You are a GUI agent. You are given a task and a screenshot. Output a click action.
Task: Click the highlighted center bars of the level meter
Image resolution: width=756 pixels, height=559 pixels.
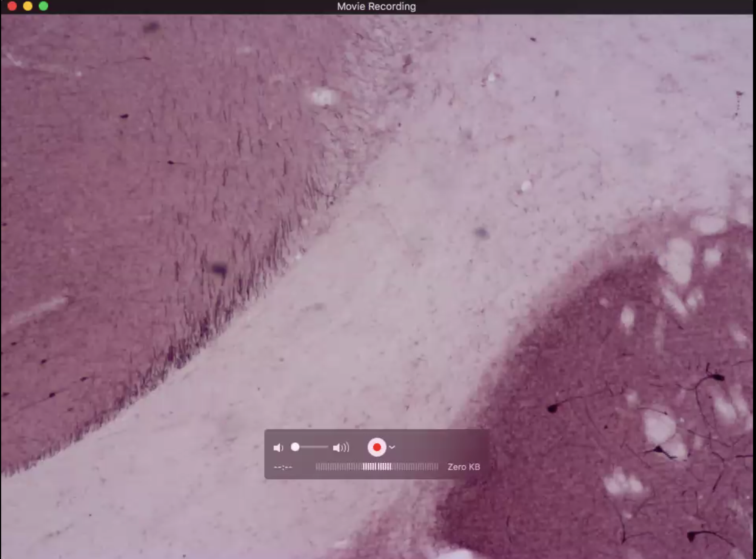tap(377, 467)
